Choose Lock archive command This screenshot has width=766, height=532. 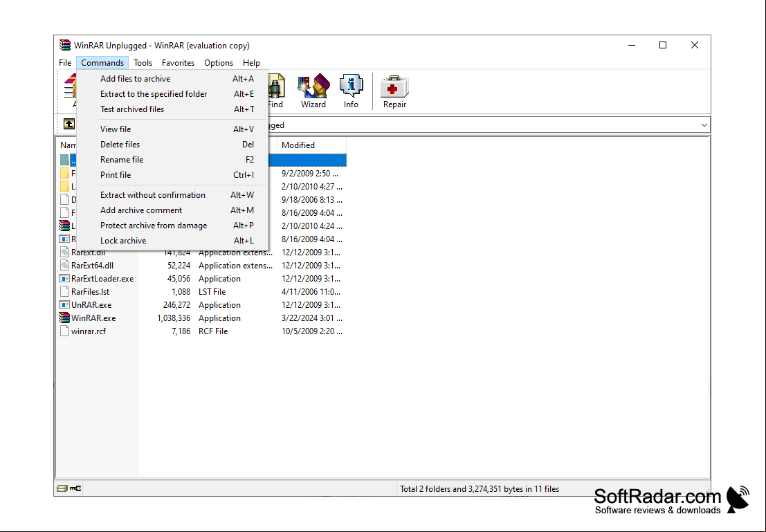[172, 240]
